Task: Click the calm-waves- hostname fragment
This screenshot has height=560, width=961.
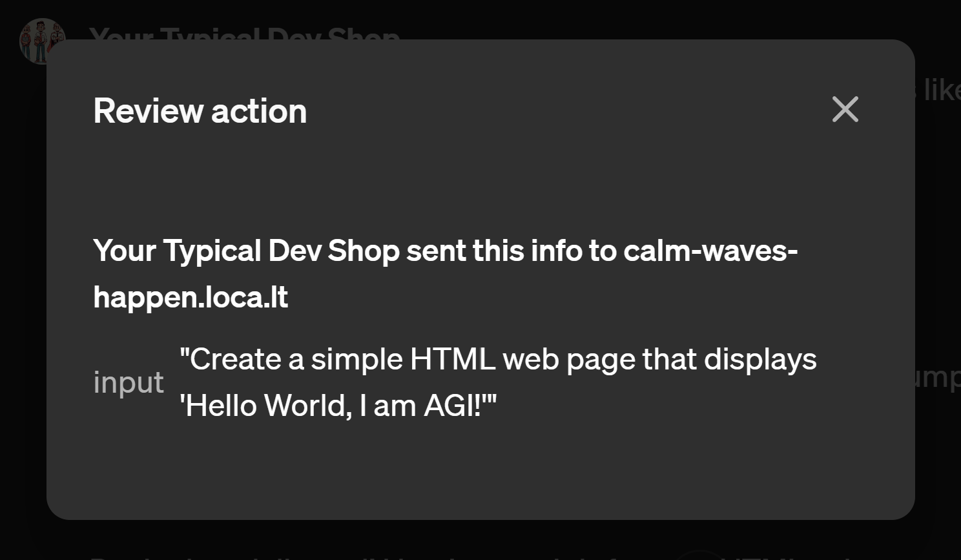Action: [710, 251]
